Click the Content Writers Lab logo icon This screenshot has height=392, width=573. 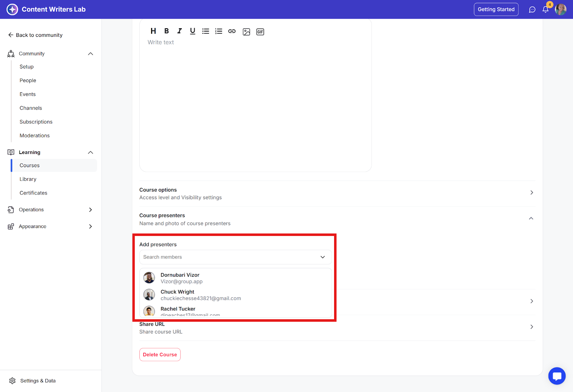[12, 9]
